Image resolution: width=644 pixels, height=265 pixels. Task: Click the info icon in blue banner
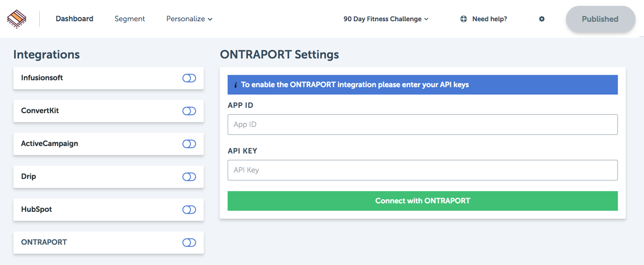(236, 85)
